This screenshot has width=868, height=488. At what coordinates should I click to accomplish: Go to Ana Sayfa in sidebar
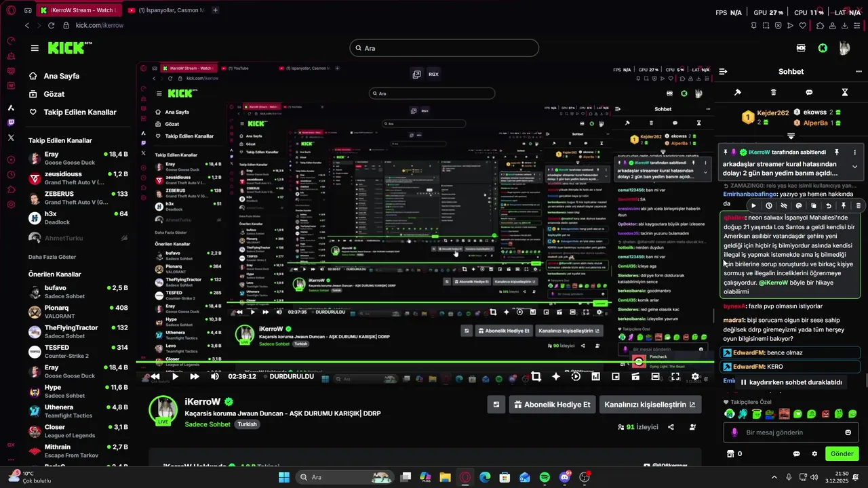(62, 76)
